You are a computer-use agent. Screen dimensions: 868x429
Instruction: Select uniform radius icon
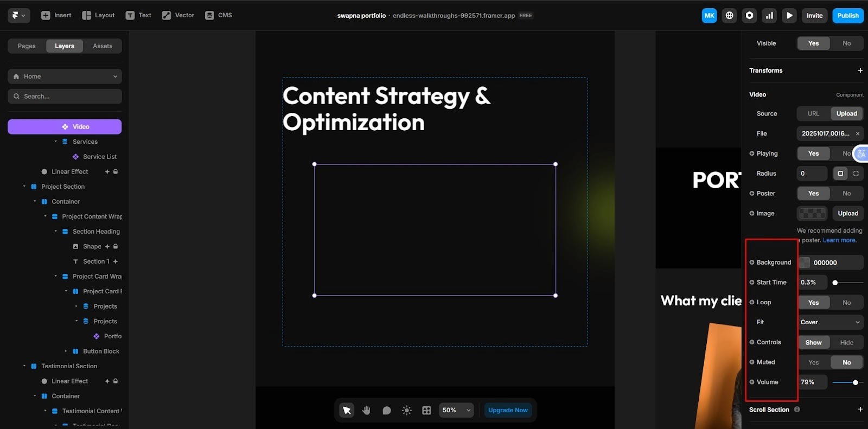(x=840, y=174)
